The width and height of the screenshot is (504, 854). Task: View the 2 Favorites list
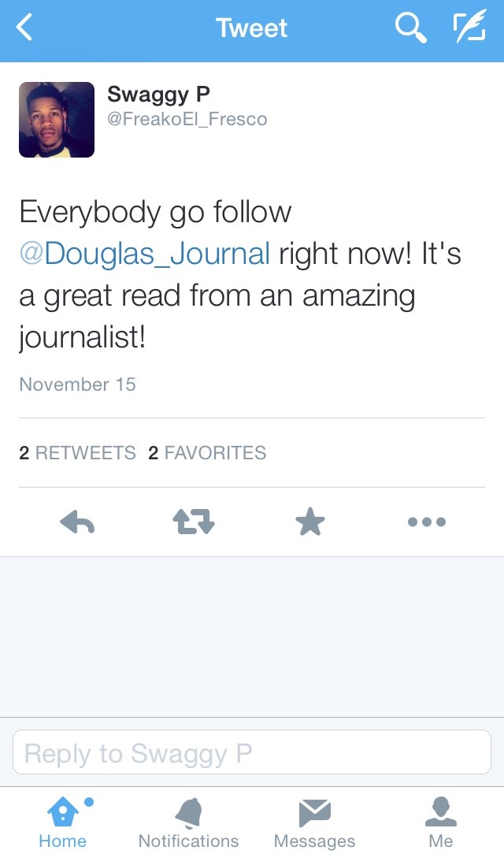tap(207, 453)
